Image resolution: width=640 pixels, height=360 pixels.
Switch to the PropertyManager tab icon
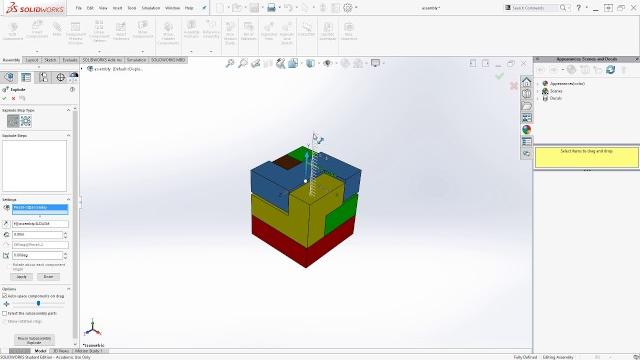tap(26, 77)
